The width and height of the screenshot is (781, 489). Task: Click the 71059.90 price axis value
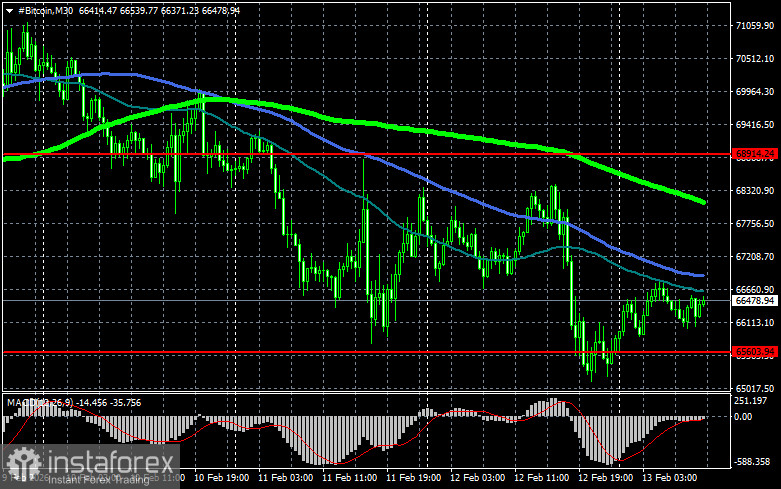click(x=755, y=25)
